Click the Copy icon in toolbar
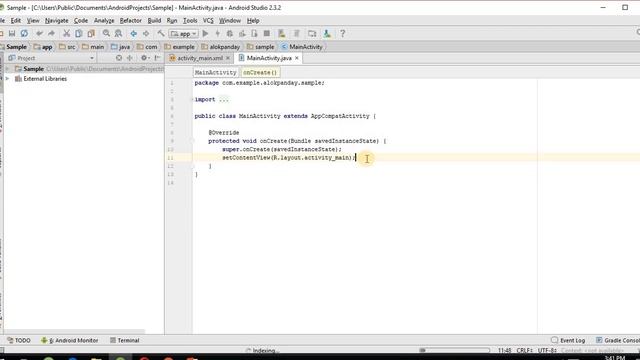The height and width of the screenshot is (360, 640). coord(78,33)
